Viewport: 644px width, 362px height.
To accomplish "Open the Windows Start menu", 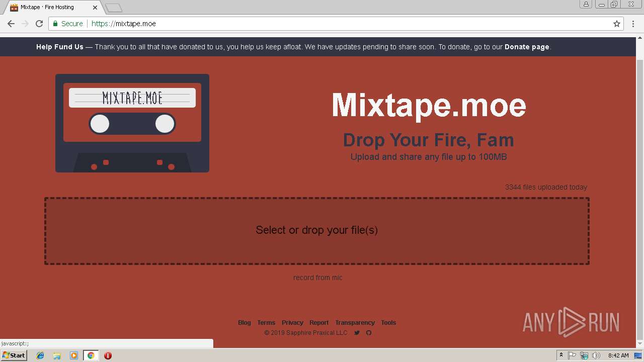I will click(x=14, y=355).
